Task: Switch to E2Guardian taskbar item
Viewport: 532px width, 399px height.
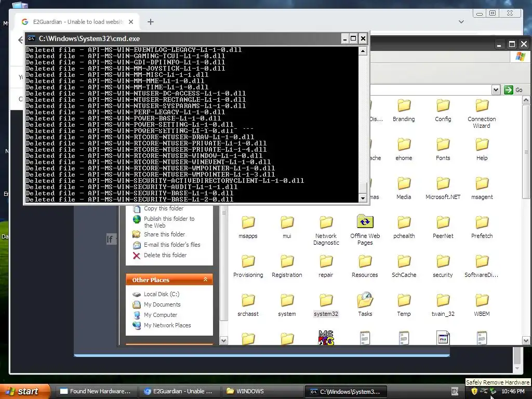Action: pyautogui.click(x=179, y=391)
